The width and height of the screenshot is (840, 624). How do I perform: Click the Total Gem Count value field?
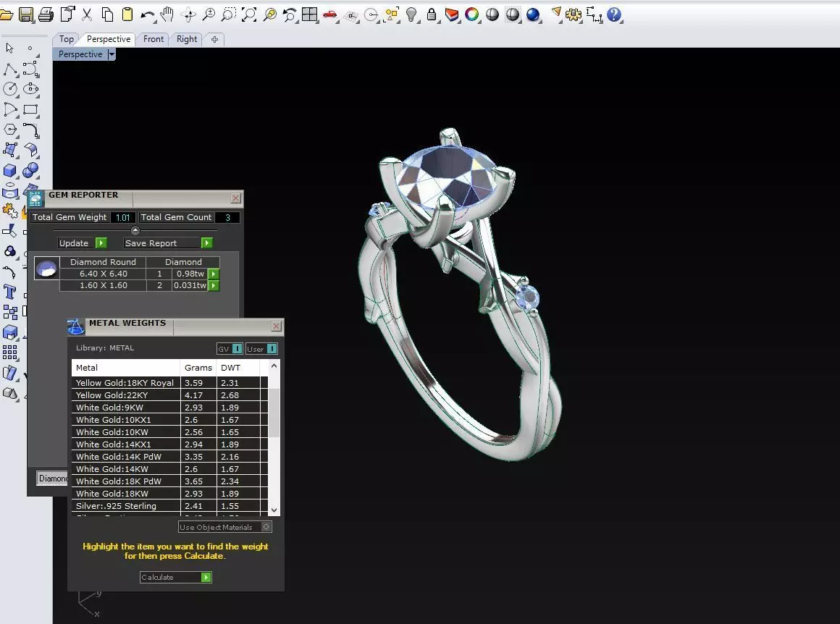pyautogui.click(x=227, y=217)
